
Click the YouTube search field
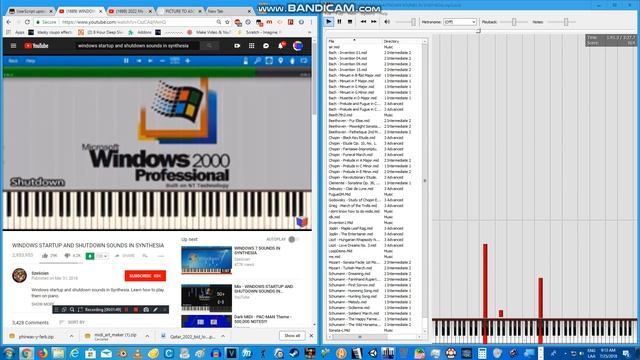tap(137, 46)
